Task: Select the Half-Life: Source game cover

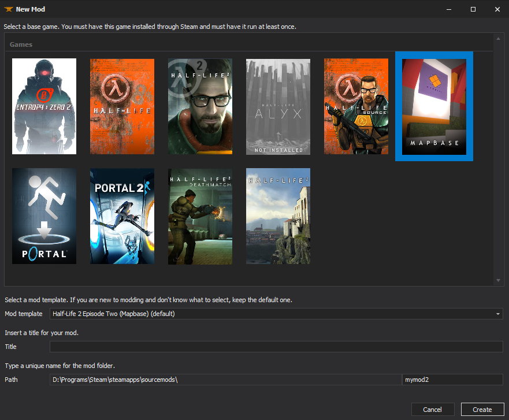Action: tap(356, 106)
